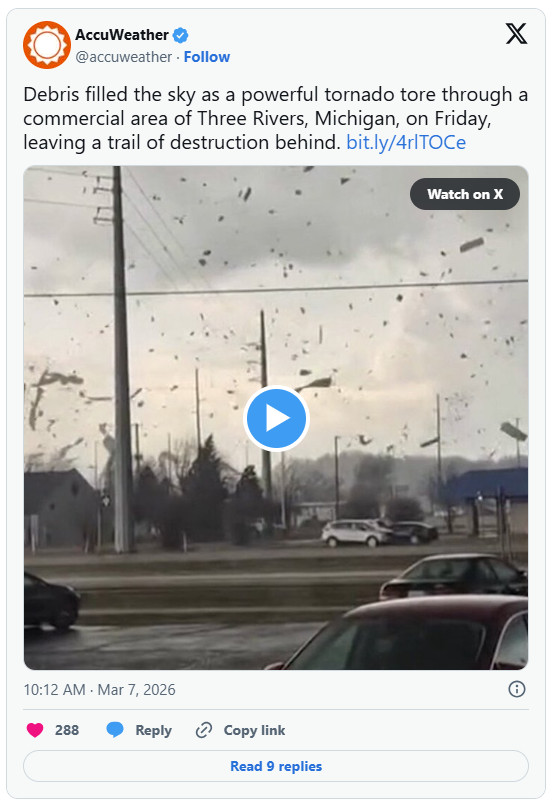Click the Reply text label
This screenshot has width=554, height=805.
coord(154,730)
